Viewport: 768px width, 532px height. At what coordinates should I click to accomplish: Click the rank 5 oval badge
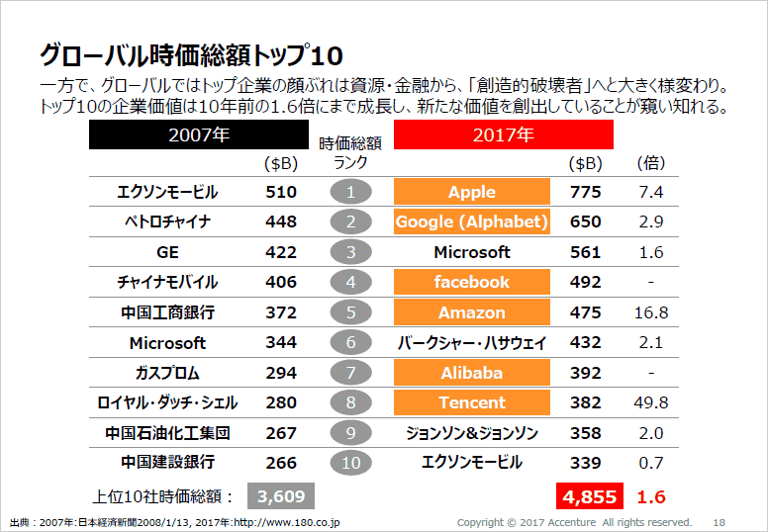[x=350, y=312]
